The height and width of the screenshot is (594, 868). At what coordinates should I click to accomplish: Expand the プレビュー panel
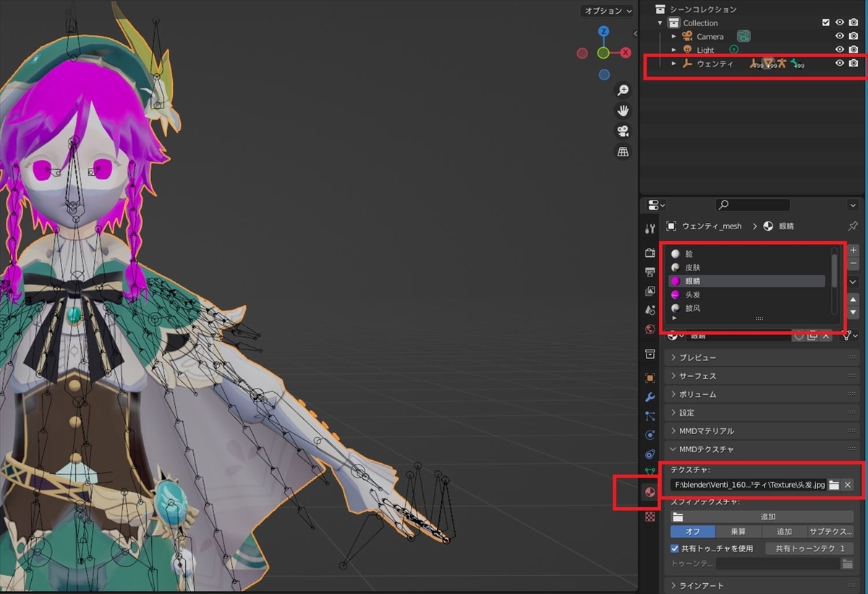click(762, 357)
